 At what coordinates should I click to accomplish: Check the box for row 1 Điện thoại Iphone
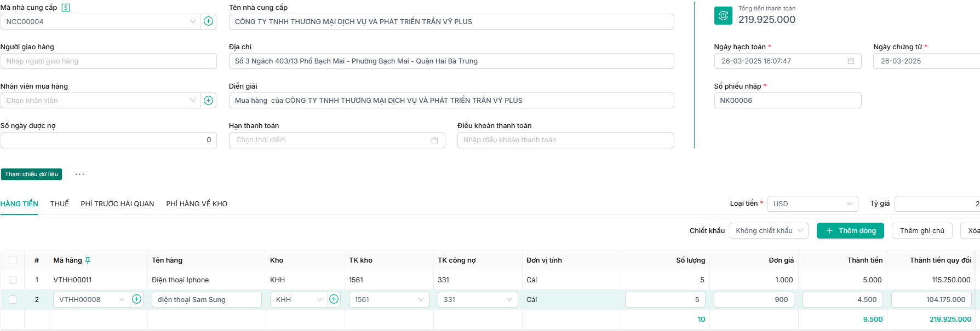[x=13, y=280]
